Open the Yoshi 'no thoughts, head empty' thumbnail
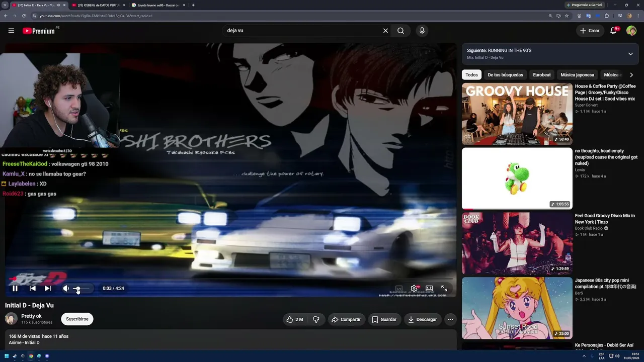This screenshot has width=644, height=362. point(517,178)
